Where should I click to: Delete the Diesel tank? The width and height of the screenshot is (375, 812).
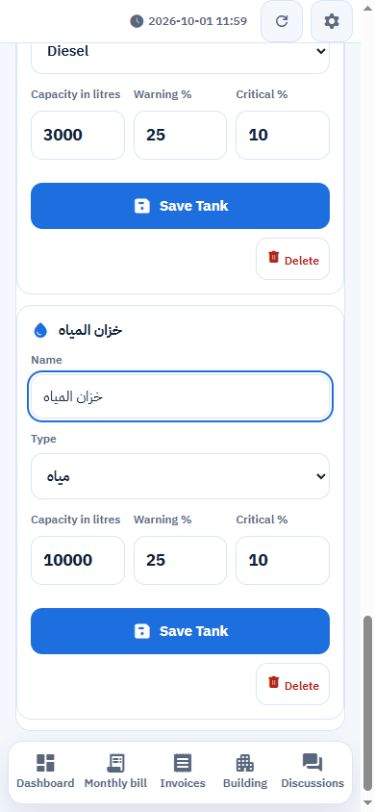point(293,259)
